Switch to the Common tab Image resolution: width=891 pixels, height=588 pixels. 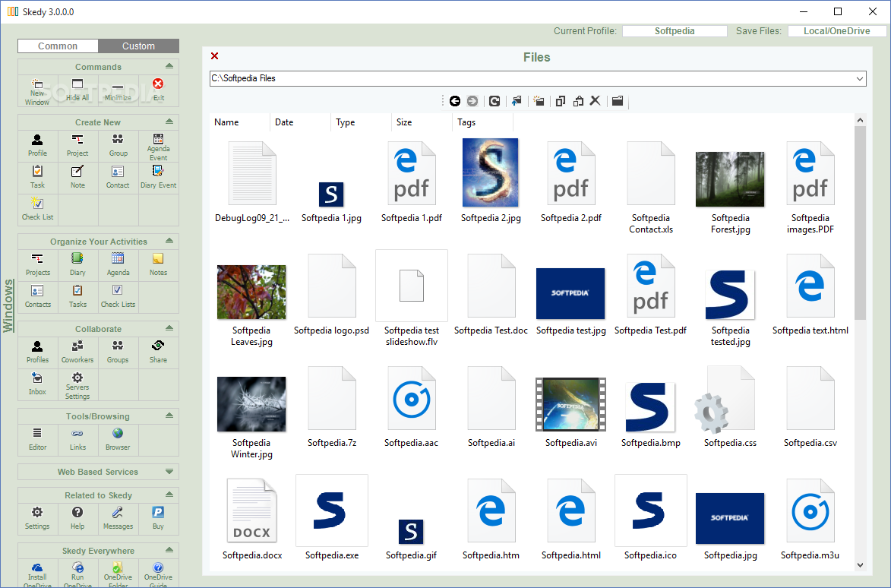[58, 46]
